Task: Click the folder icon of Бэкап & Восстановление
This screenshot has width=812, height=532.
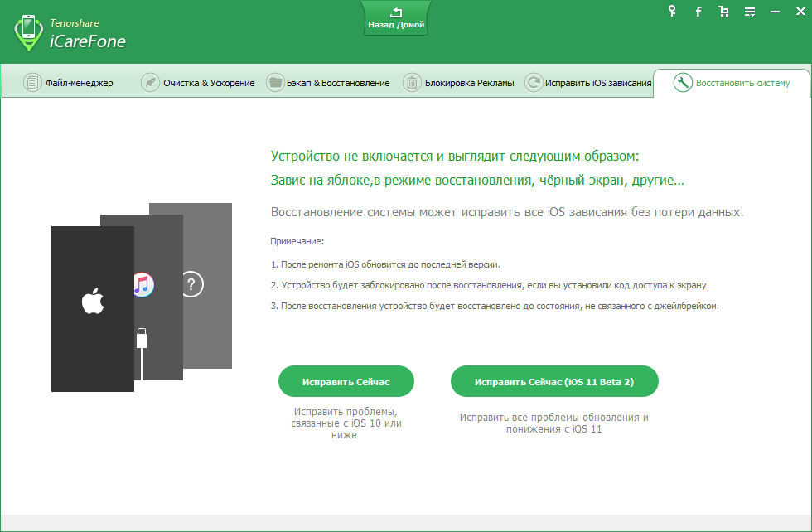Action: pyautogui.click(x=275, y=83)
